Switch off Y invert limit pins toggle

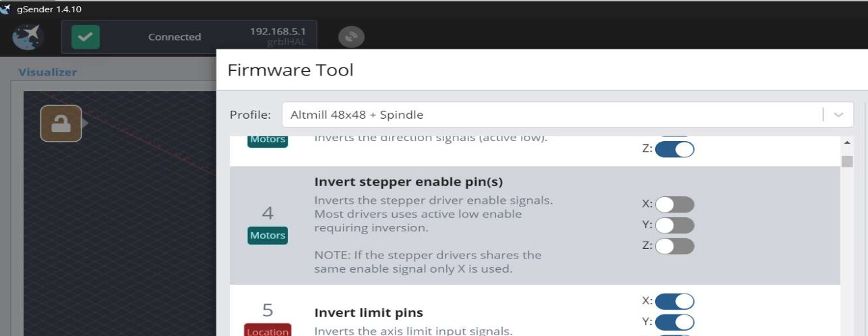coord(675,323)
